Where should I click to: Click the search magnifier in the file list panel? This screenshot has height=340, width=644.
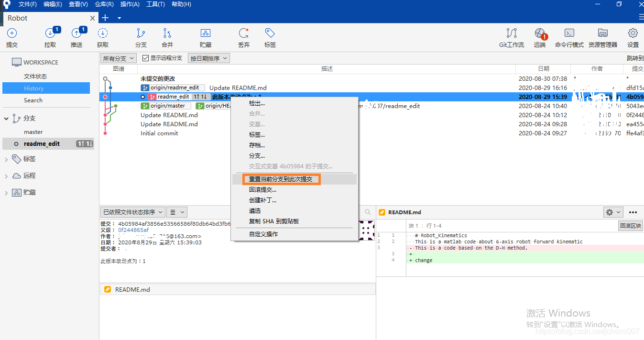click(368, 212)
